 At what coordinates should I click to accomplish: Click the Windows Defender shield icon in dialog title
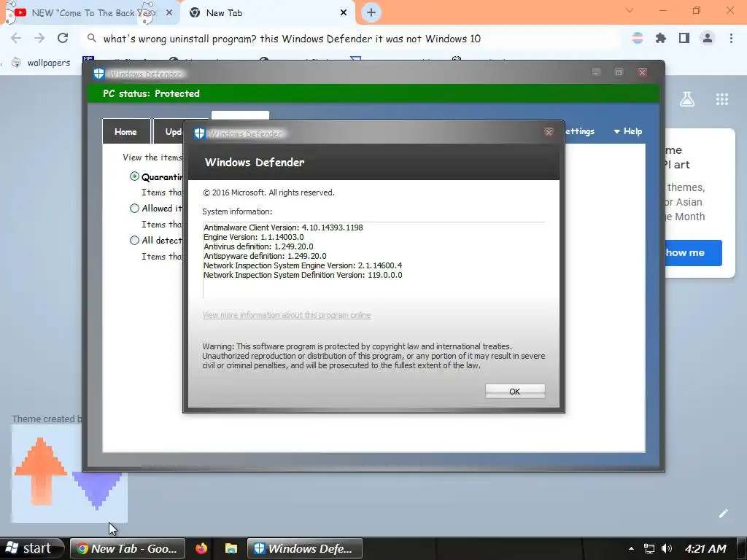pyautogui.click(x=199, y=133)
